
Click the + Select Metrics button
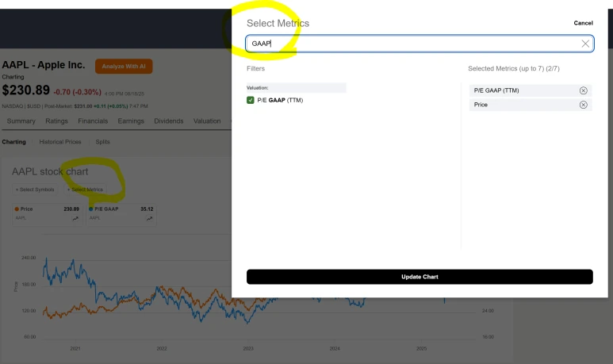click(x=85, y=190)
